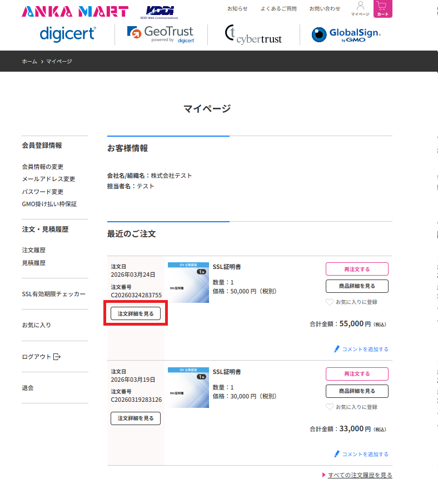The width and height of the screenshot is (438, 504).
Task: Add comment to the 33,000 yen order
Action: (361, 454)
